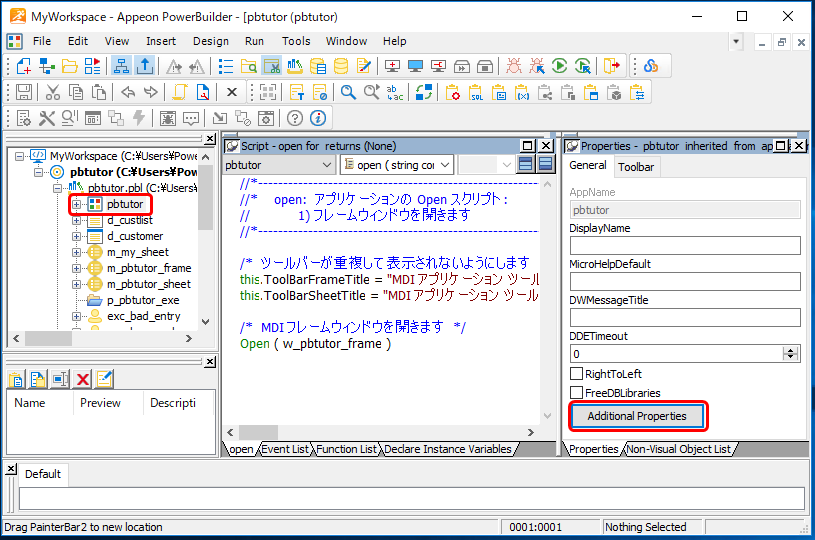Switch to the Event List tab
815x540 pixels.
tap(285, 449)
